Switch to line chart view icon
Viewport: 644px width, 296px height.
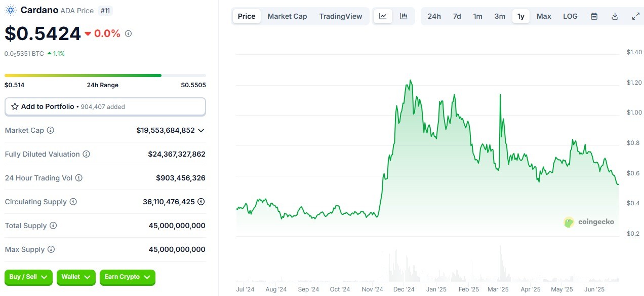tap(383, 16)
